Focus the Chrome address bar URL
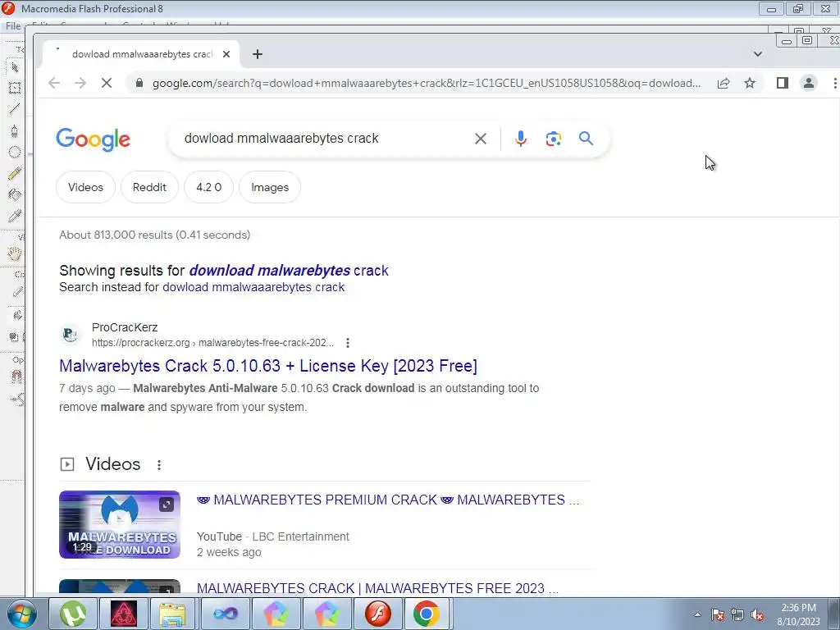840x630 pixels. (x=427, y=83)
